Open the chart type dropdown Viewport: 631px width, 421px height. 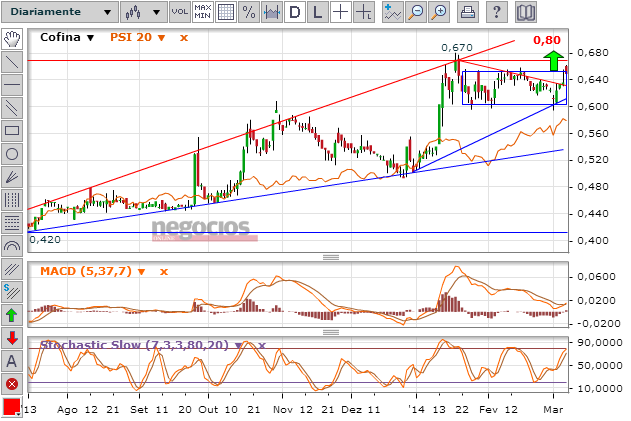(139, 12)
